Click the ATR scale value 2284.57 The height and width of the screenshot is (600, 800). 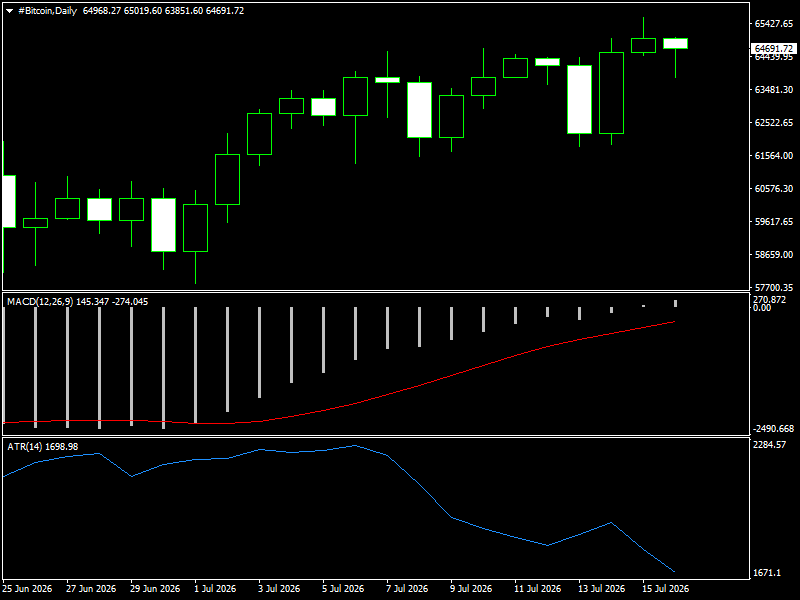[x=769, y=444]
